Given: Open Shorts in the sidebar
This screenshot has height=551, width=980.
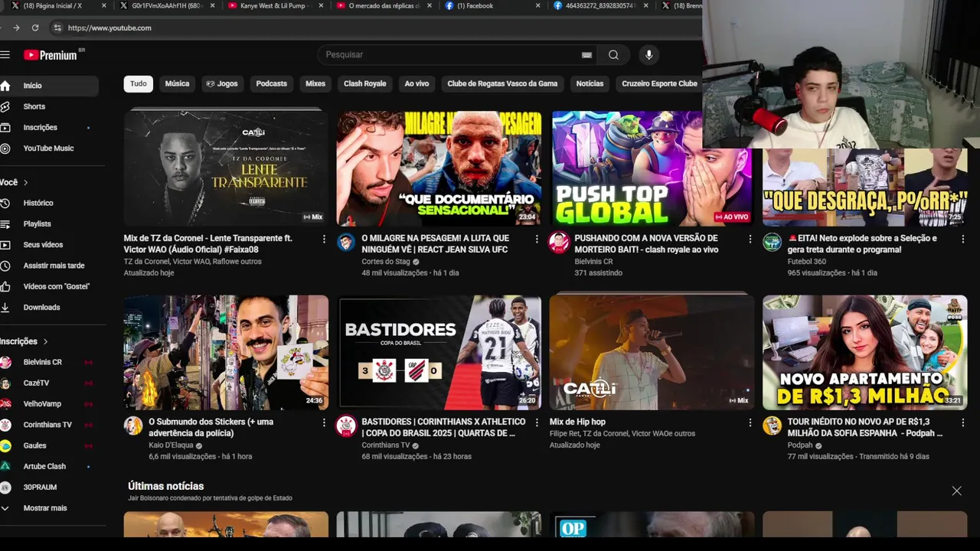Looking at the screenshot, I should (49, 106).
